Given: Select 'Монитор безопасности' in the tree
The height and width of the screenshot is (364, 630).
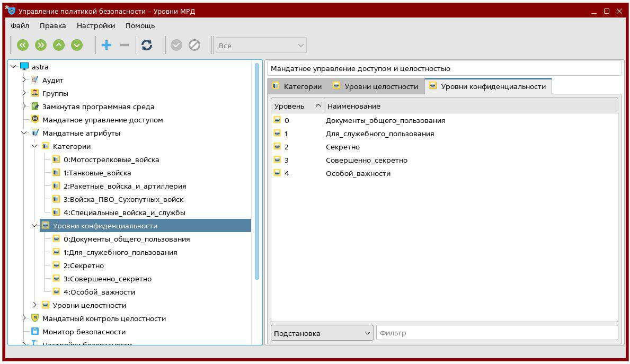Looking at the screenshot, I should click(x=84, y=332).
